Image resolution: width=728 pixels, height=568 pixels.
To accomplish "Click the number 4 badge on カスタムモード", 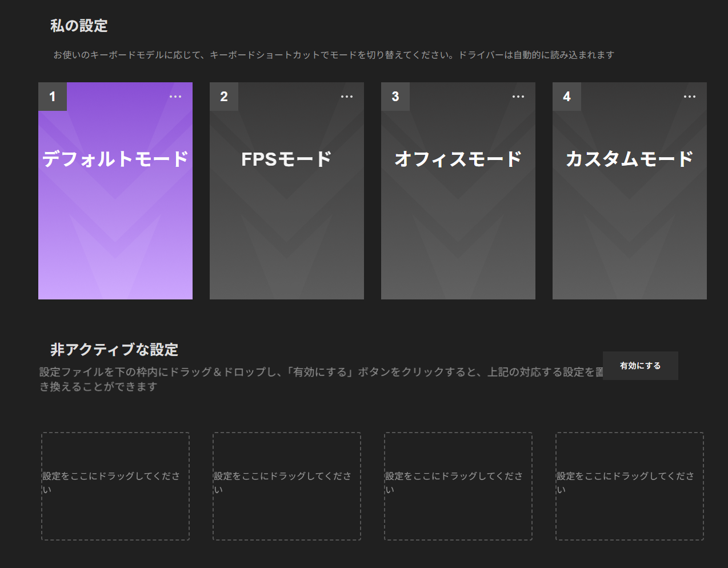I will click(x=567, y=97).
